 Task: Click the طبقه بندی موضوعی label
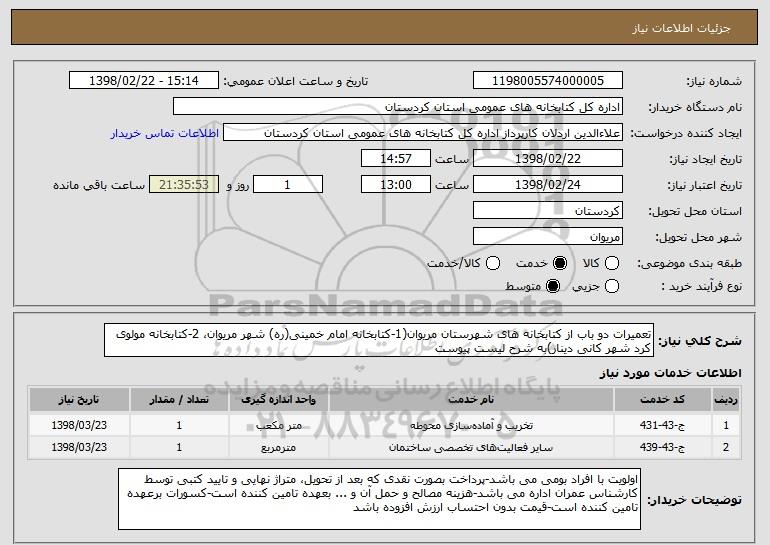pos(689,264)
